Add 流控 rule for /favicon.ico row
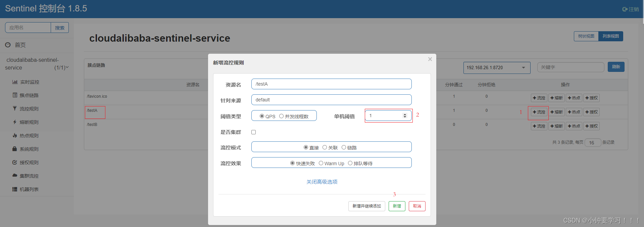Image resolution: width=644 pixels, height=227 pixels. [x=539, y=98]
